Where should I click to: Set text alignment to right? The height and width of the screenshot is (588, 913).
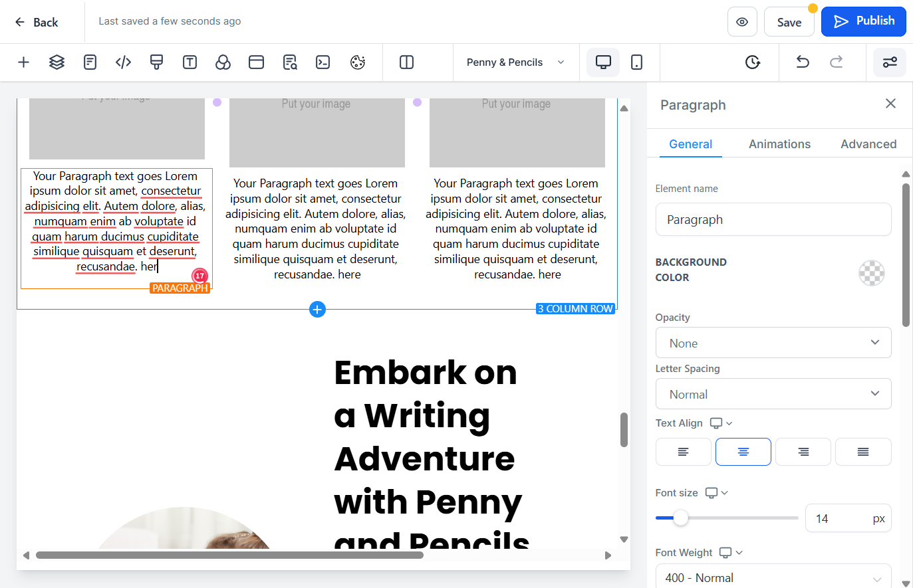803,452
